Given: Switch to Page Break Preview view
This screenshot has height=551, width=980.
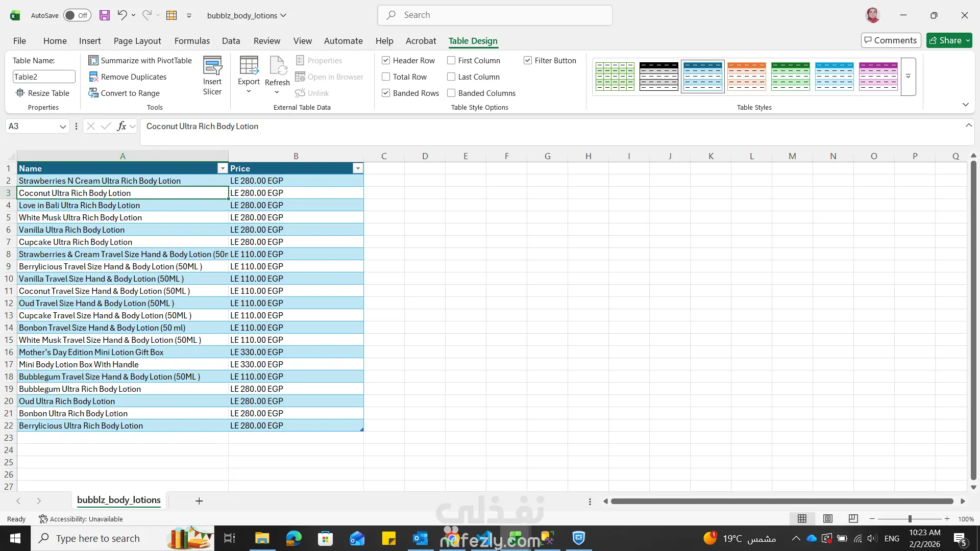Looking at the screenshot, I should tap(853, 519).
